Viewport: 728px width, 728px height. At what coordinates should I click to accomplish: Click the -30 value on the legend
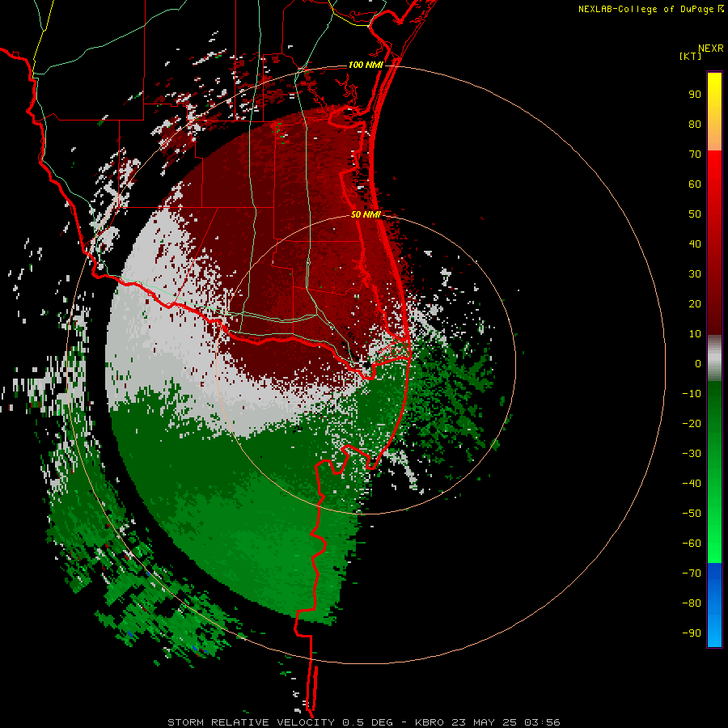tap(692, 454)
